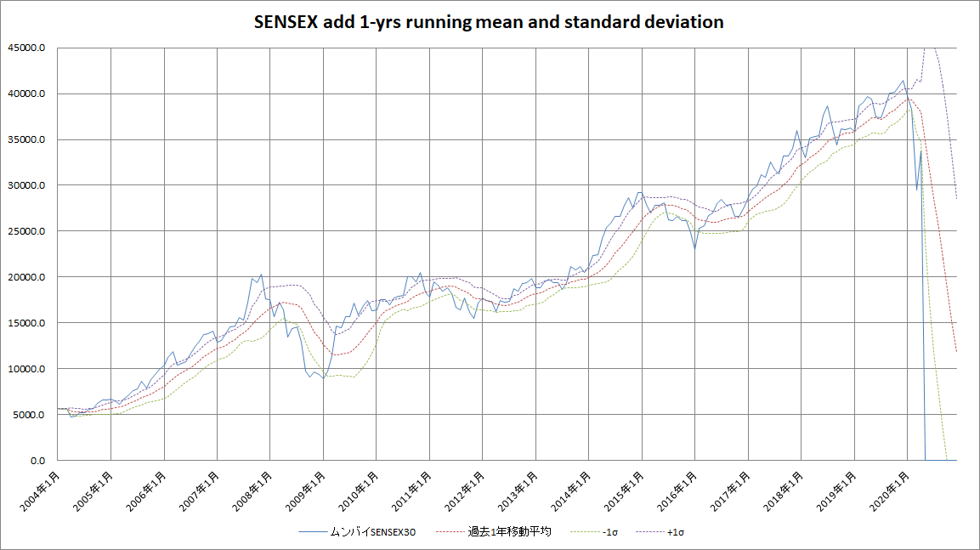Click the 過去1年移動平均 legend entry
This screenshot has height=550, width=980.
point(494,532)
